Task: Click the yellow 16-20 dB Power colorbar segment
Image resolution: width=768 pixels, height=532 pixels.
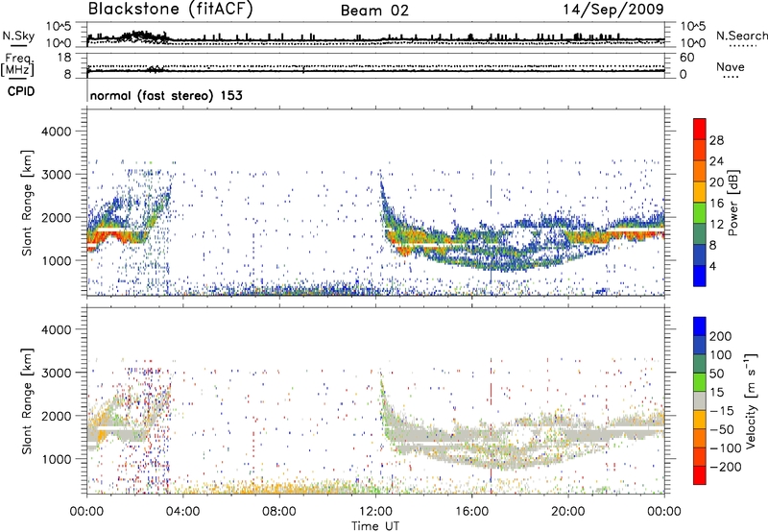Action: tap(700, 192)
